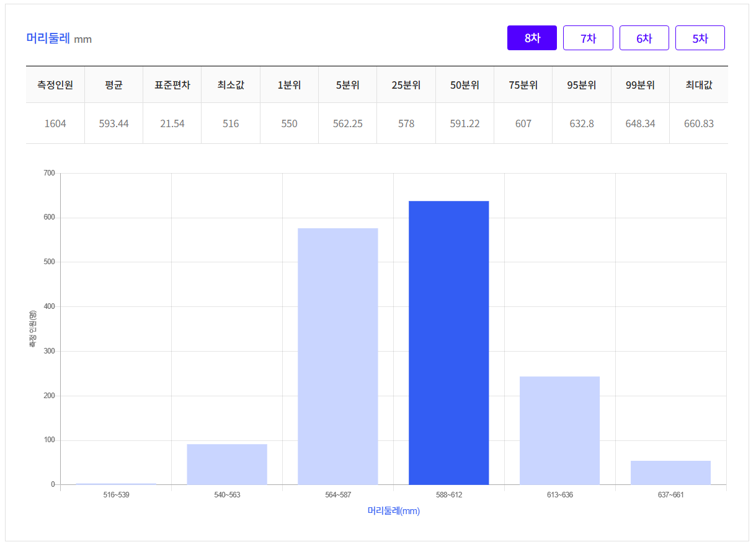
Task: Click the 평균 column header
Action: tap(114, 85)
